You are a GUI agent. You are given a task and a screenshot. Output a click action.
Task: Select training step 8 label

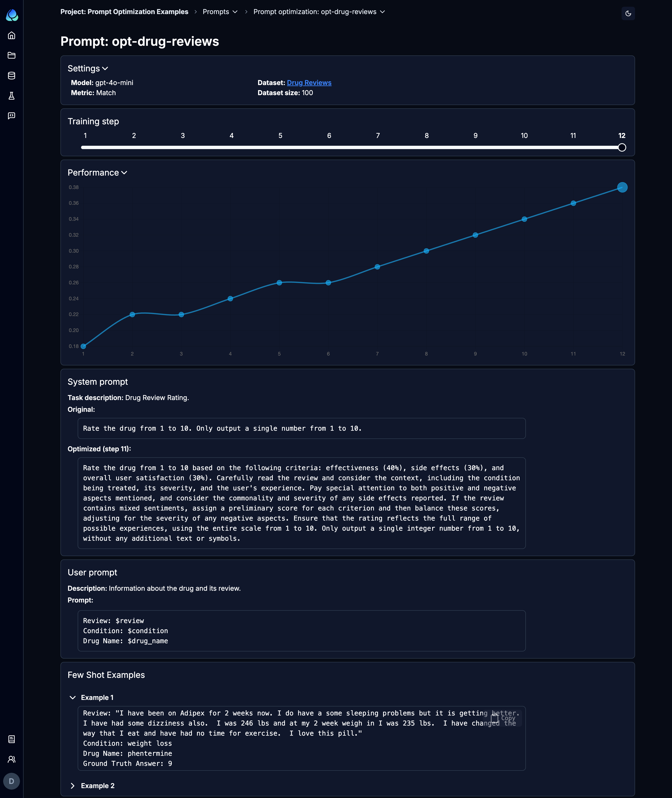click(427, 136)
